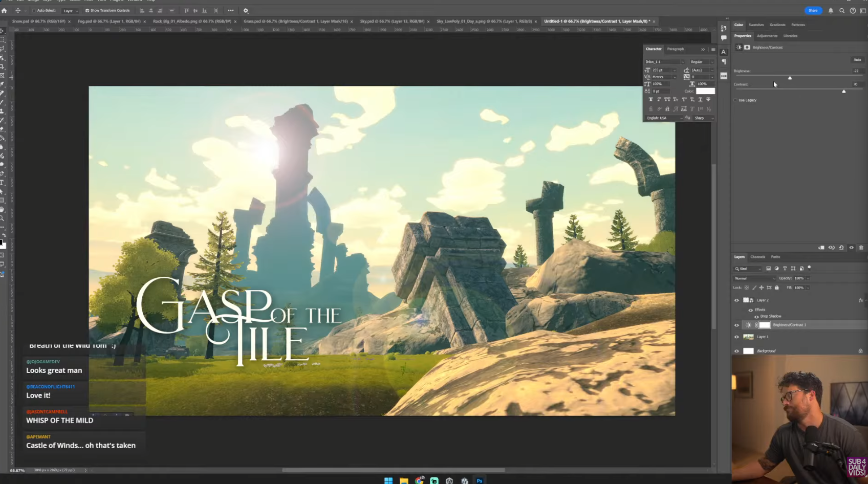
Task: Toggle faux italic in Character panel
Action: 659,99
